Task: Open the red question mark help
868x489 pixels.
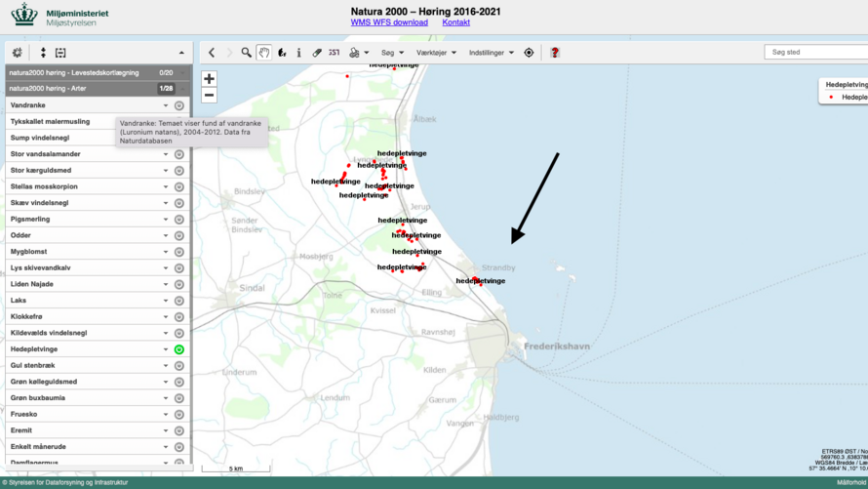Action: click(555, 53)
